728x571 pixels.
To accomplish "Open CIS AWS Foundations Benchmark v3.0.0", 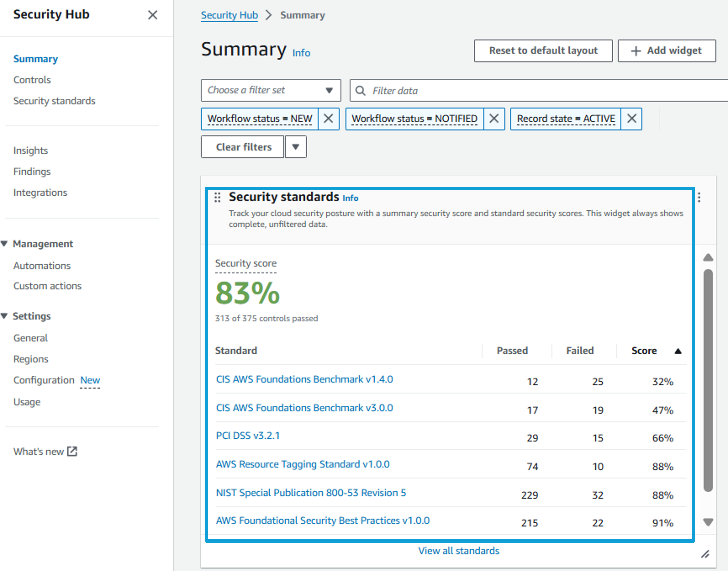I will [304, 408].
